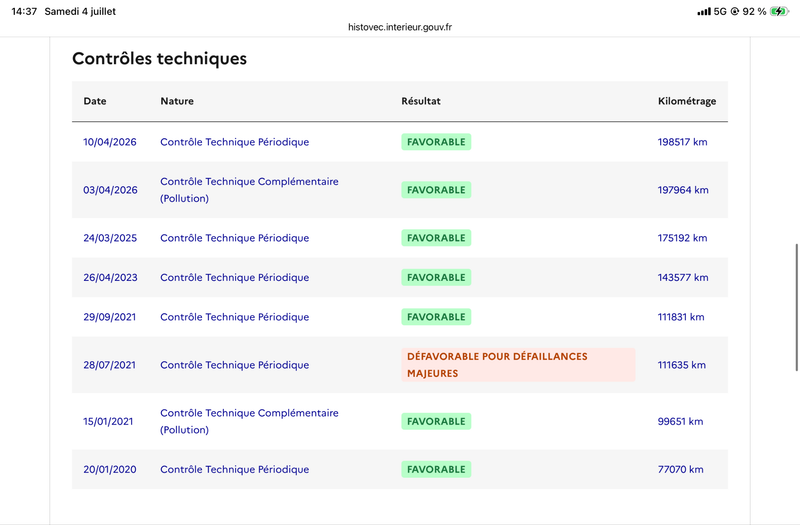Tap the 5G network indicator
Viewport: 800px width, 525px height.
[x=720, y=11]
